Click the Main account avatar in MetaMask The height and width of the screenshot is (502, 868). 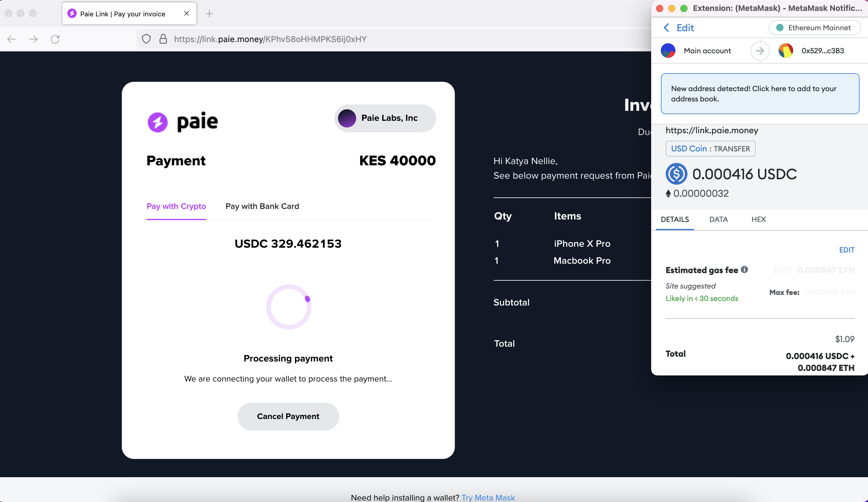click(x=668, y=51)
